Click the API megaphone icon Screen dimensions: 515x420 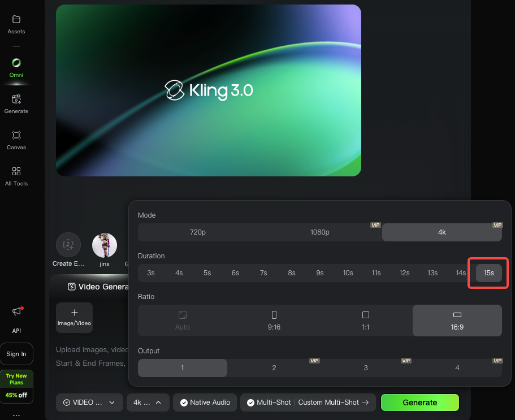[16, 312]
